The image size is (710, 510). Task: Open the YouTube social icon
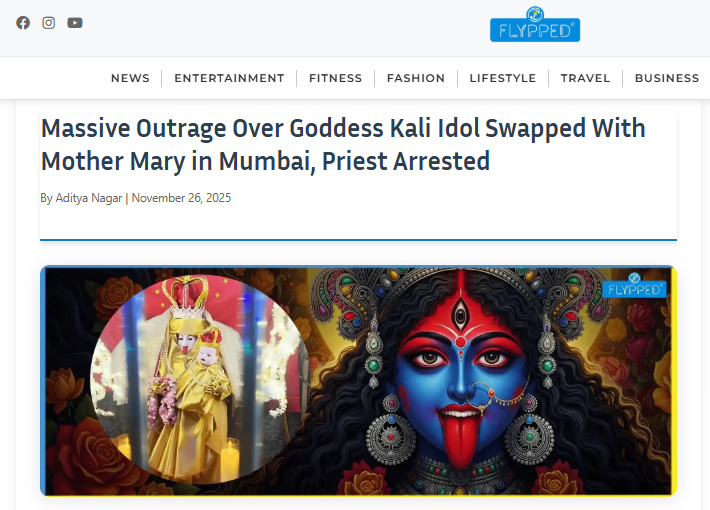pos(75,23)
